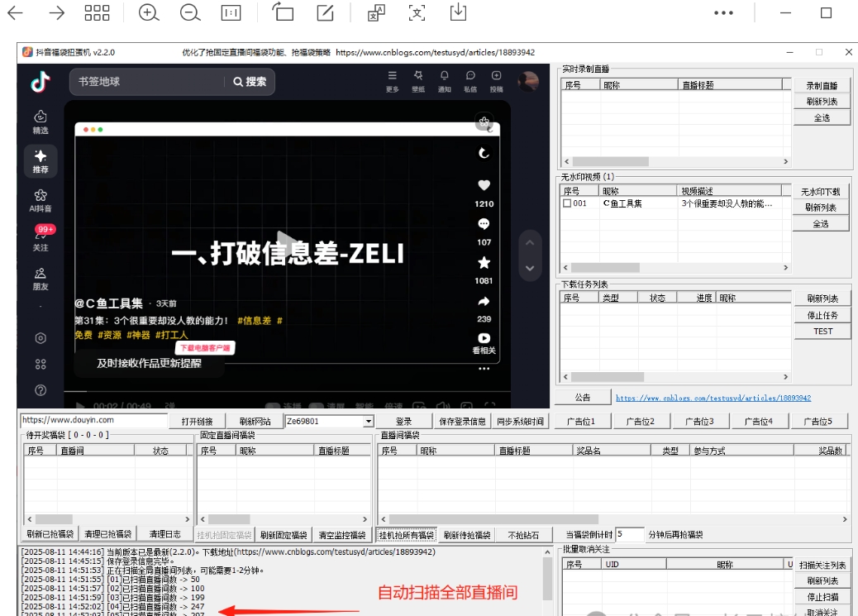Click the 登录 button
The height and width of the screenshot is (616, 858).
[404, 421]
